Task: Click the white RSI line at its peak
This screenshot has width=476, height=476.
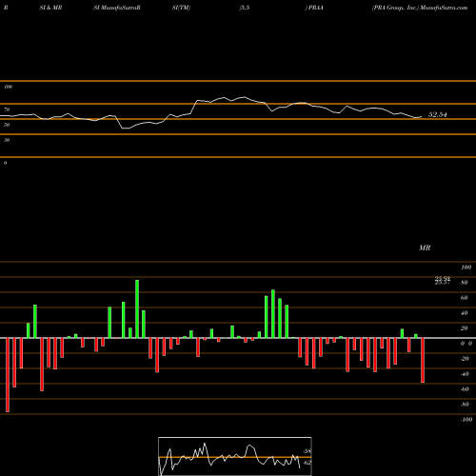Action: click(x=244, y=97)
